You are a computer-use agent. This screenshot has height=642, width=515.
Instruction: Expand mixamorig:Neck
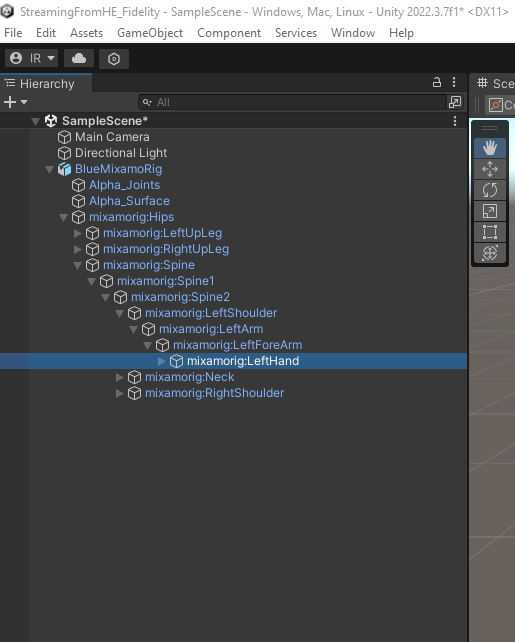(120, 377)
